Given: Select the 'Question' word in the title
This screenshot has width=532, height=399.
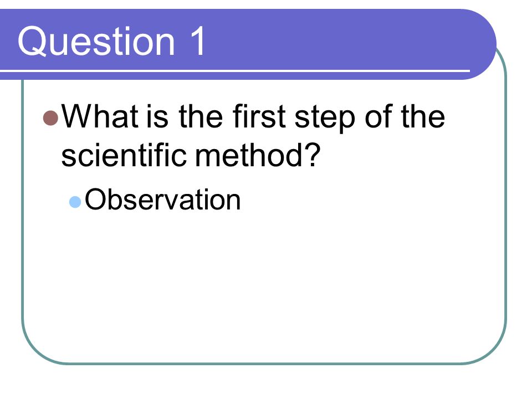Looking at the screenshot, I should coord(96,42).
